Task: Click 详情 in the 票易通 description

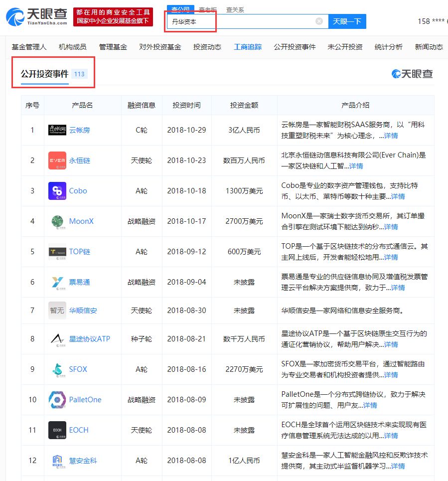Action: click(398, 288)
